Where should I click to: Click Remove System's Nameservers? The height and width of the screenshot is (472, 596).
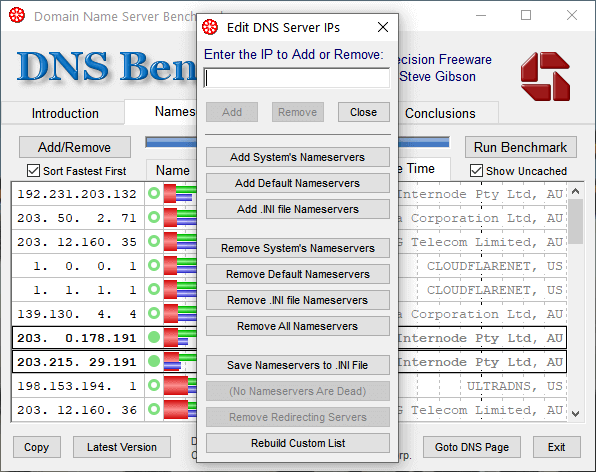pos(298,248)
